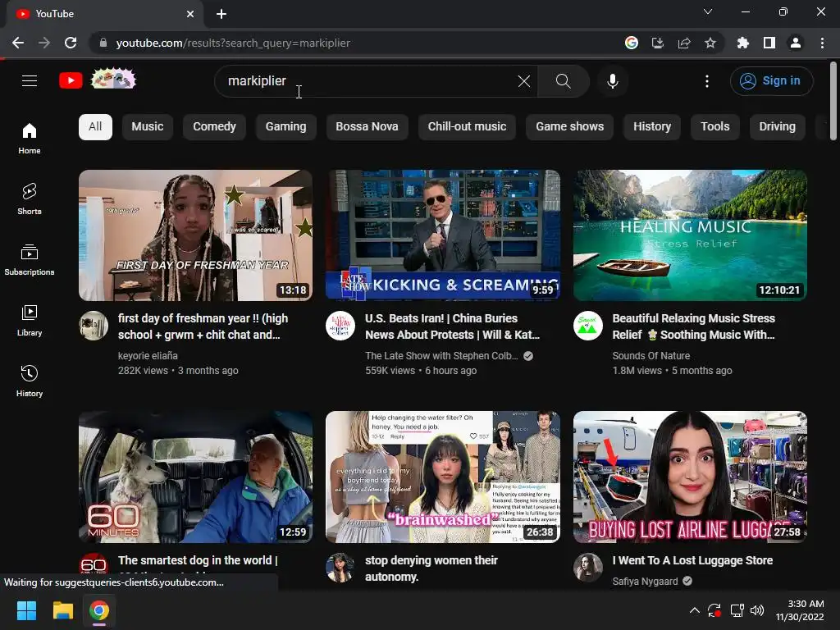Open title 'U.S. Beats Iran!' video
The image size is (840, 630).
pyautogui.click(x=452, y=326)
